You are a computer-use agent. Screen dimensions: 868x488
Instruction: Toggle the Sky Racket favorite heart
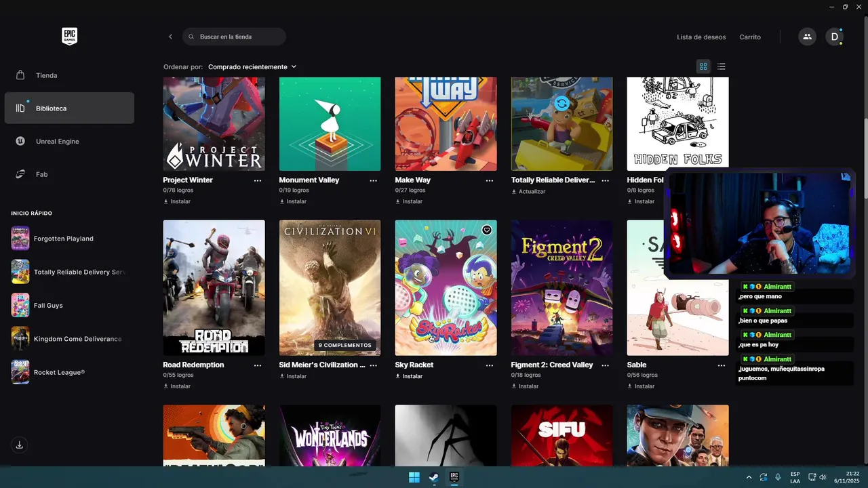[487, 230]
